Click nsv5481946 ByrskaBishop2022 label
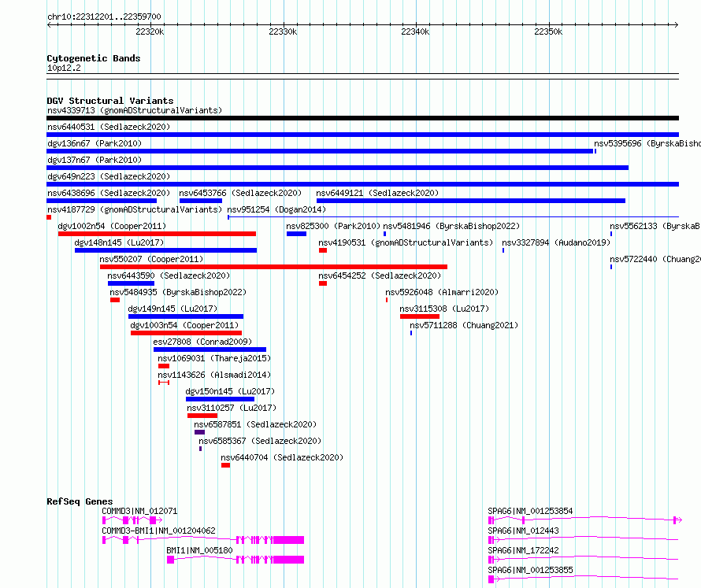This screenshot has height=588, width=701. 451,226
